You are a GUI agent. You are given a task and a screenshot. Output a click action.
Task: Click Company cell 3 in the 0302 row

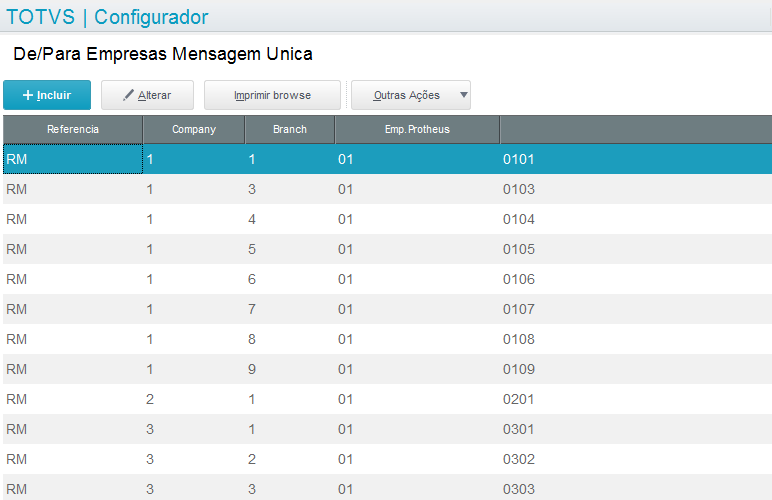pyautogui.click(x=194, y=459)
